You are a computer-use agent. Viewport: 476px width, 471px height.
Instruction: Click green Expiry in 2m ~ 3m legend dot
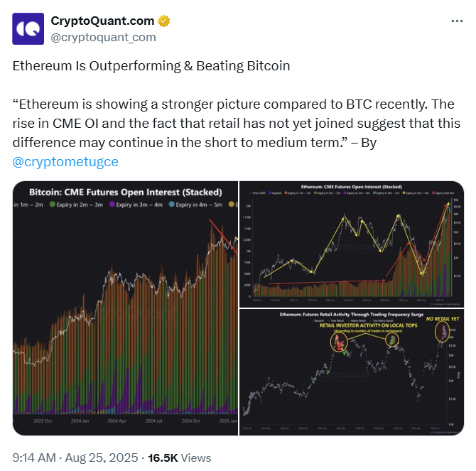pos(52,205)
